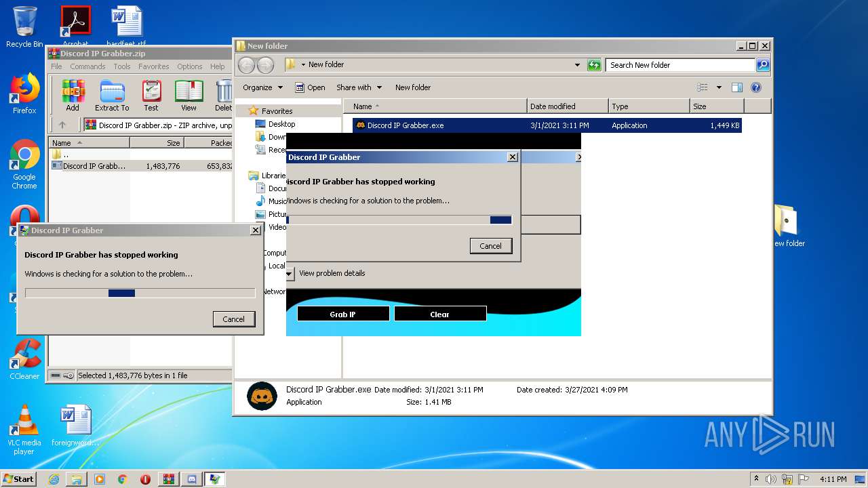Sort Explorer by Type column
Viewport: 868px width, 488px height.
tap(648, 106)
